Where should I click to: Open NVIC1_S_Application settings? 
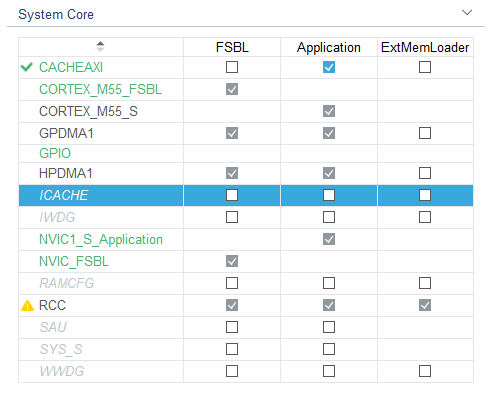101,240
